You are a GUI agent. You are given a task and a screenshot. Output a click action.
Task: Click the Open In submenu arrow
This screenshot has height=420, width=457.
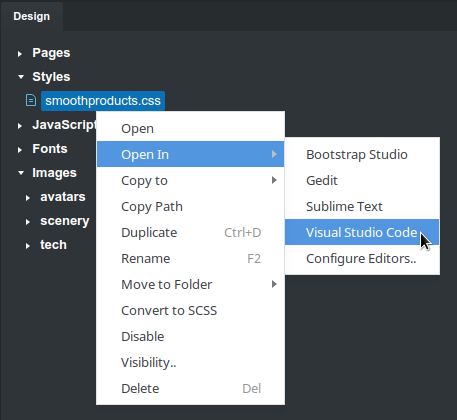pos(274,154)
